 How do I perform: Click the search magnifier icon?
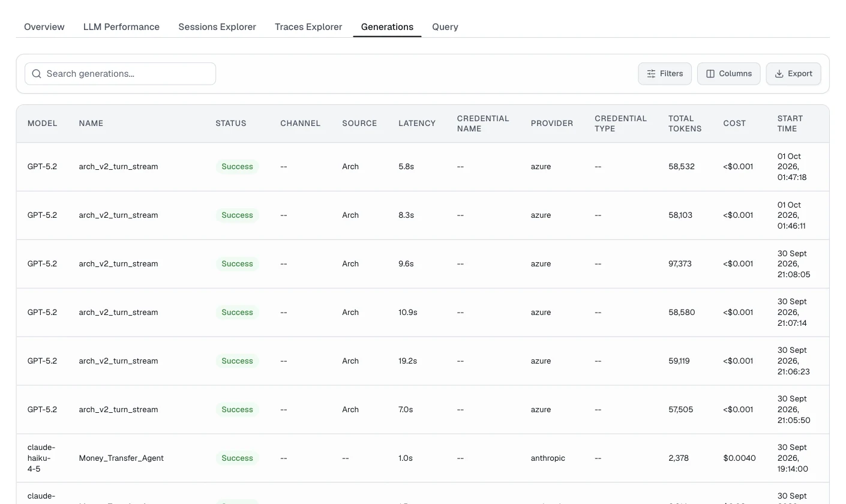(x=37, y=74)
